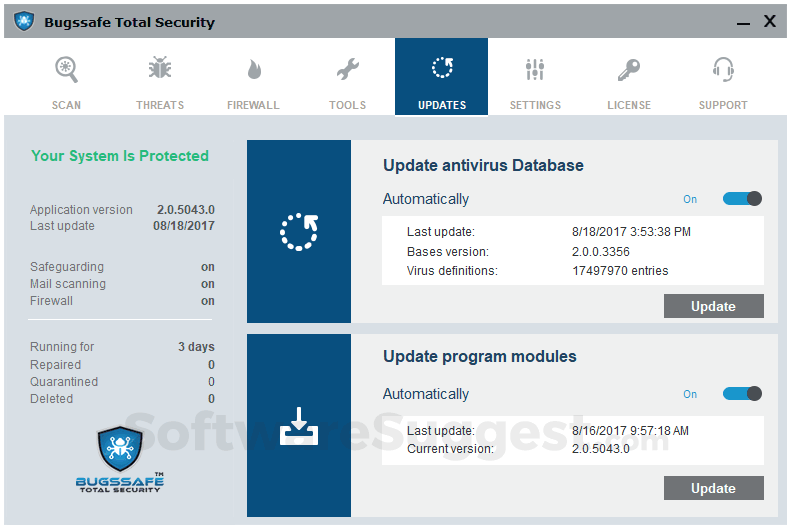
Task: Click the License key icon
Action: click(628, 70)
